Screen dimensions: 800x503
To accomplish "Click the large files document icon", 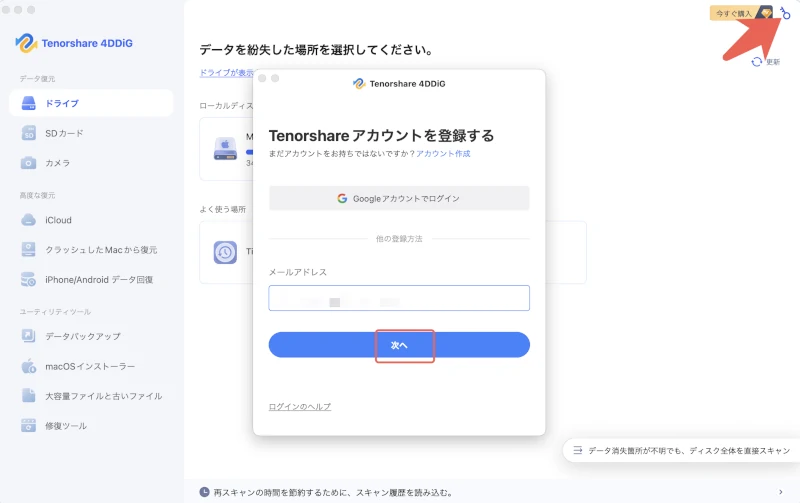I will [29, 396].
